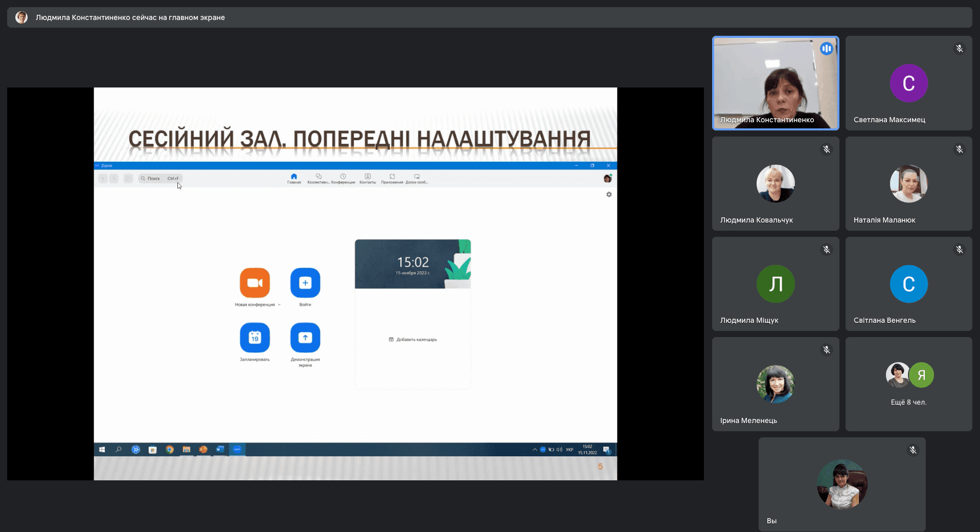
Task: Click the name label Людмила Міщук
Action: [x=749, y=320]
